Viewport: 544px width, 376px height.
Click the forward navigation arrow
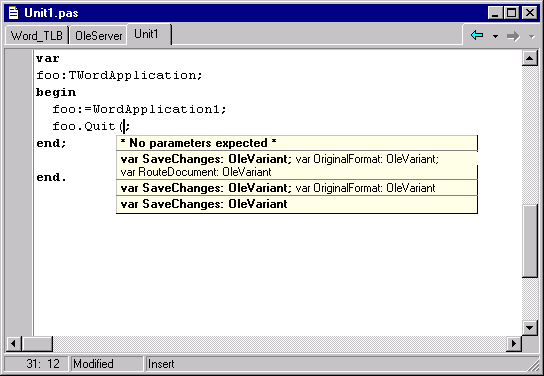513,36
